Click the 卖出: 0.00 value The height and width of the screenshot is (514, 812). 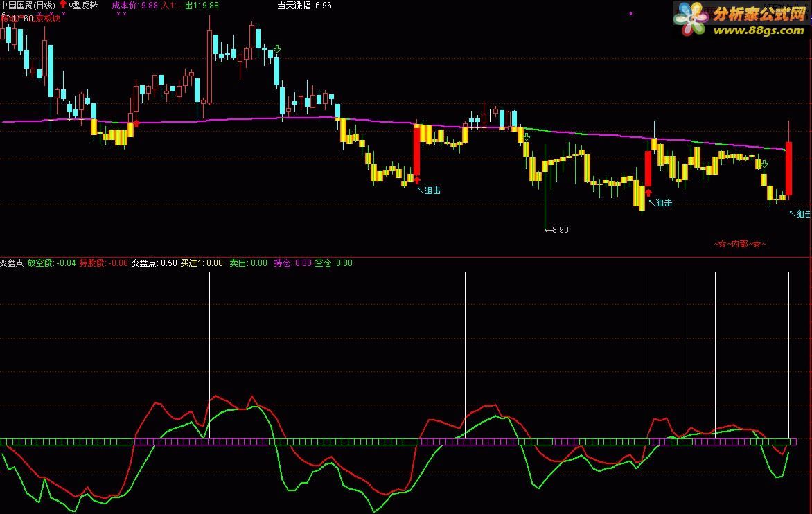coord(249,263)
